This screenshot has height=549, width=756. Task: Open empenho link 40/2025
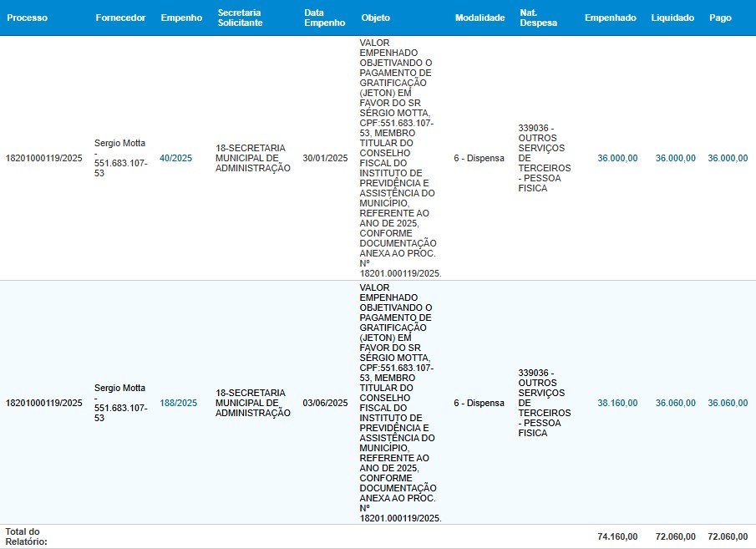pos(175,158)
